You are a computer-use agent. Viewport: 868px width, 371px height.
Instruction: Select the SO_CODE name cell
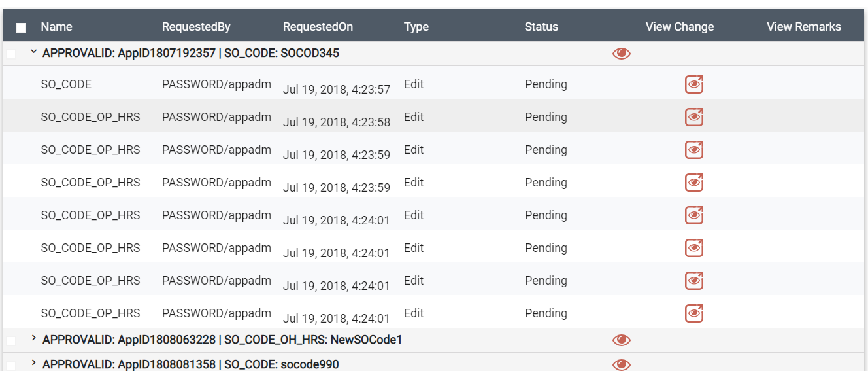(66, 84)
